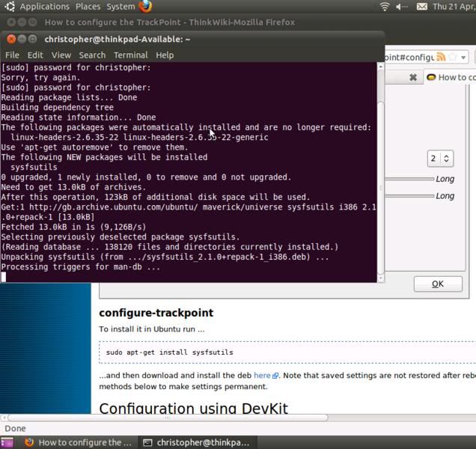Bookmark the page with the Firefox star icon

(452, 57)
